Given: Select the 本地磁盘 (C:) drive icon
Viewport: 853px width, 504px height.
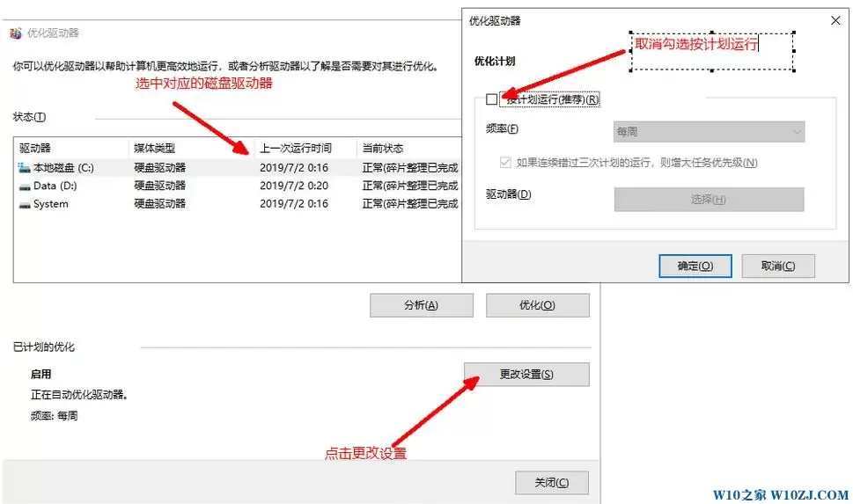Looking at the screenshot, I should click(25, 167).
